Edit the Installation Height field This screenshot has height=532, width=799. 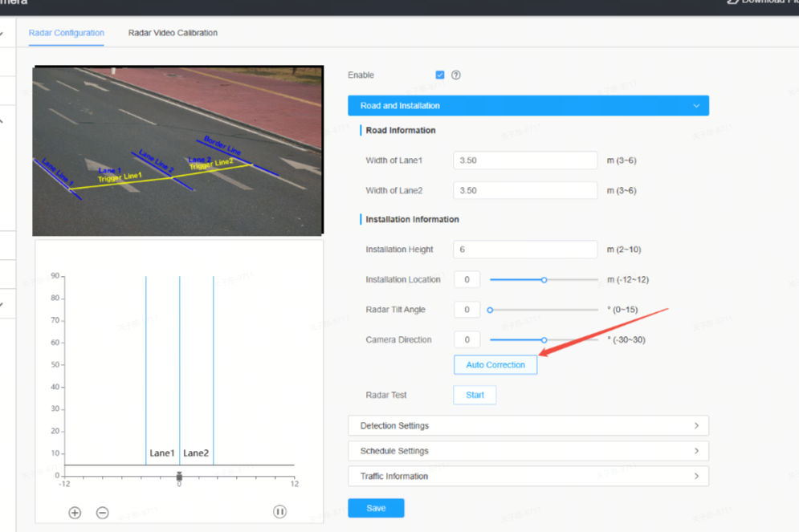coord(525,250)
